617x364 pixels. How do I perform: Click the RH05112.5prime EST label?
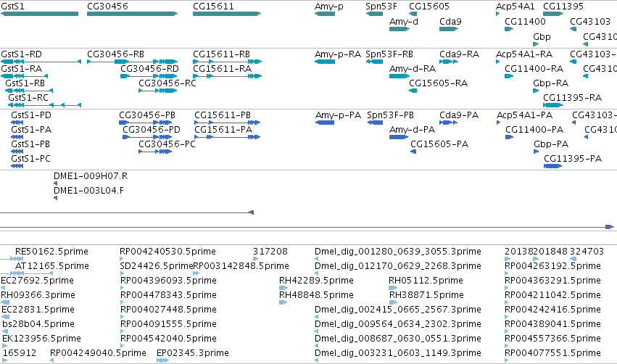[x=426, y=281]
